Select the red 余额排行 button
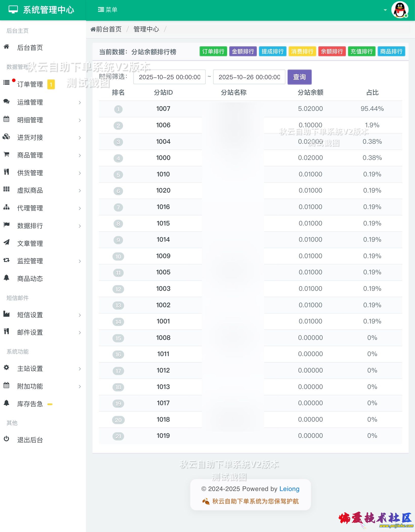Screen dimensions: 415x532 [x=332, y=51]
